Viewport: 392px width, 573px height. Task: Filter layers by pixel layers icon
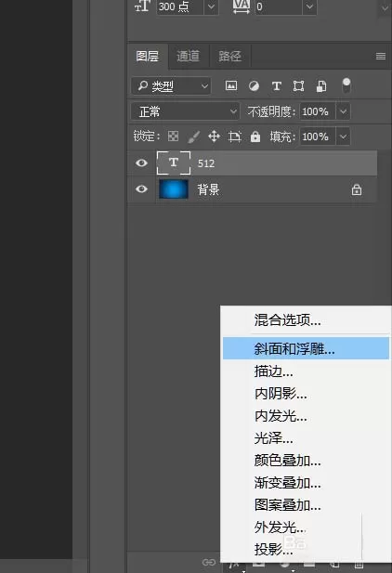pos(231,85)
